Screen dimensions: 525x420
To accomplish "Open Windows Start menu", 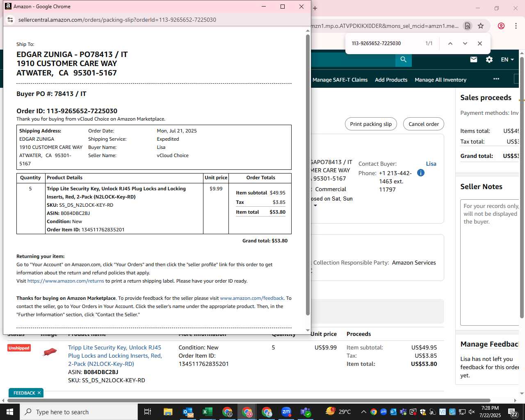I will tap(10, 412).
